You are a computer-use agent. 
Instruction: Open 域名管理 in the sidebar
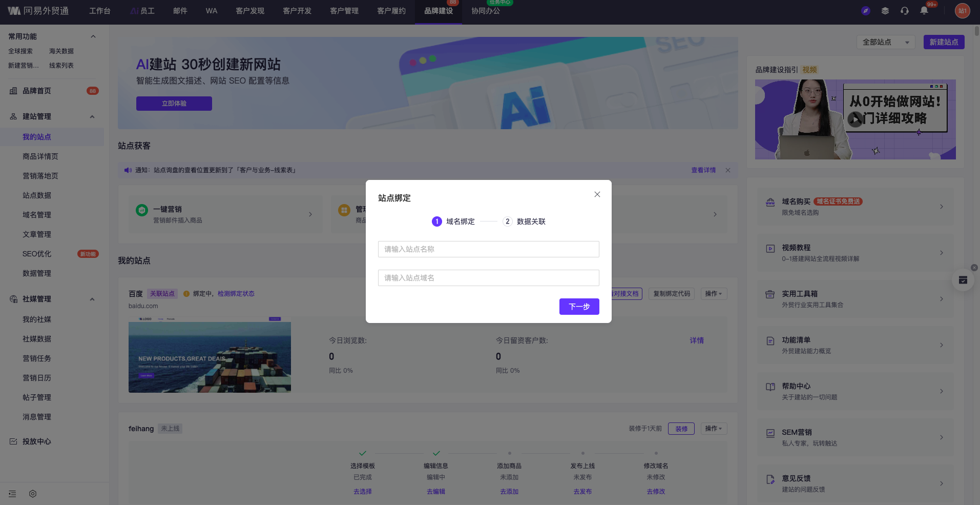[37, 215]
